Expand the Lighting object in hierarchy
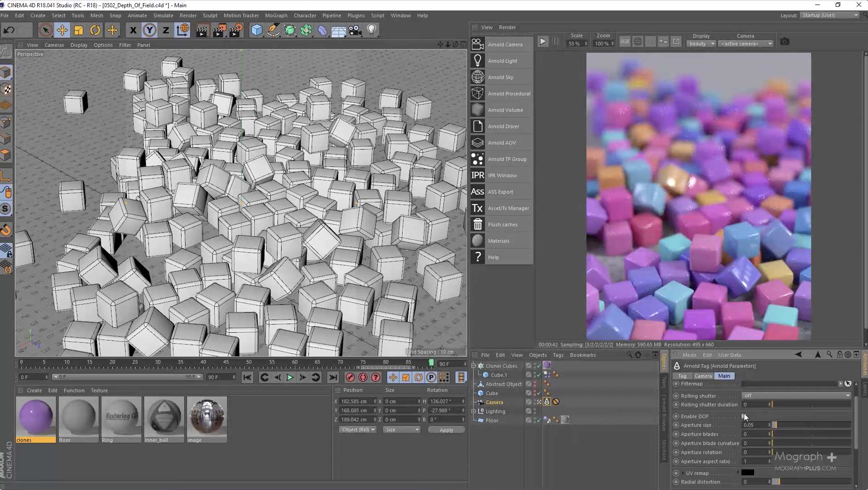868x490 pixels. [x=474, y=411]
